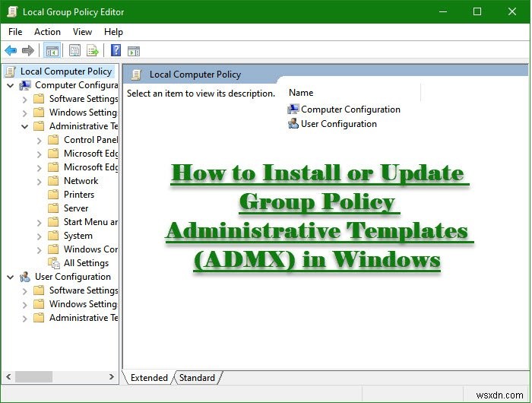The image size is (532, 403).
Task: Expand the System node
Action: pyautogui.click(x=40, y=236)
